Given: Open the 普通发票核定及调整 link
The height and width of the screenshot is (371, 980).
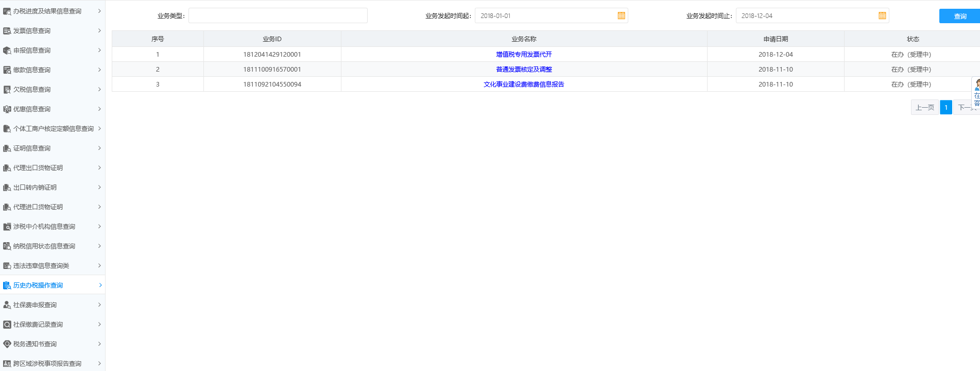Looking at the screenshot, I should [524, 70].
